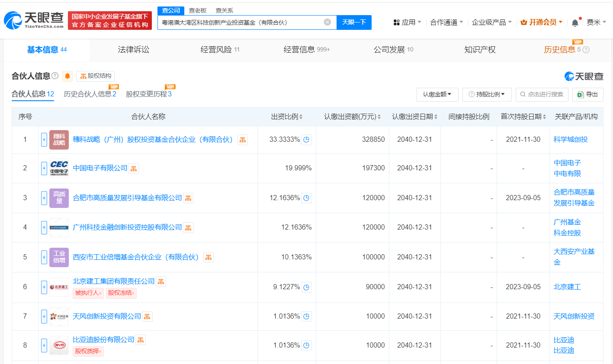Click the orange alert bell beside 合伙人信息
This screenshot has width=613, height=364.
[x=67, y=76]
